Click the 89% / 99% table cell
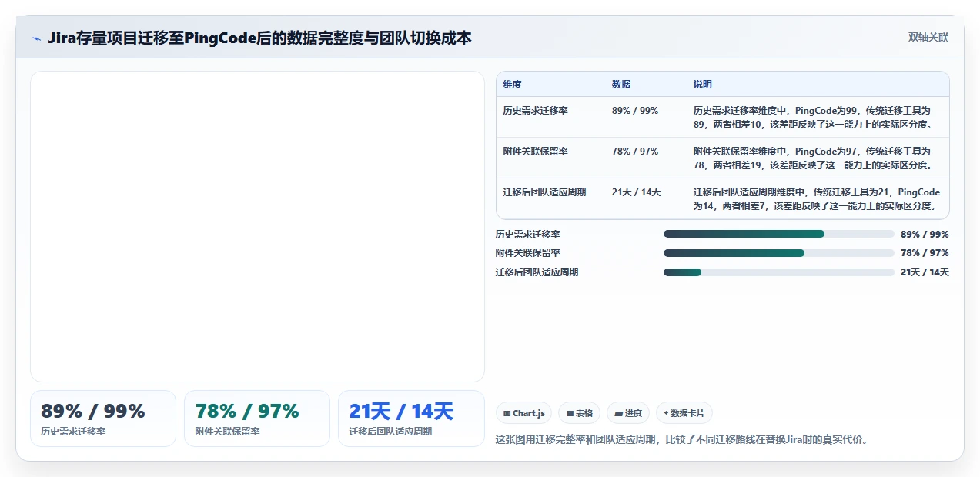The height and width of the screenshot is (477, 980). click(635, 111)
